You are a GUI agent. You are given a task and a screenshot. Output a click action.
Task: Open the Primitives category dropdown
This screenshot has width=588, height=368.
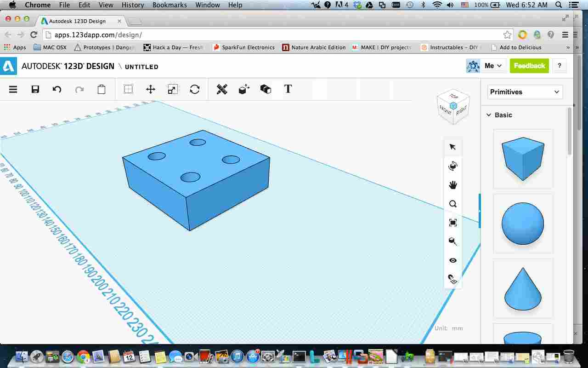pyautogui.click(x=525, y=92)
